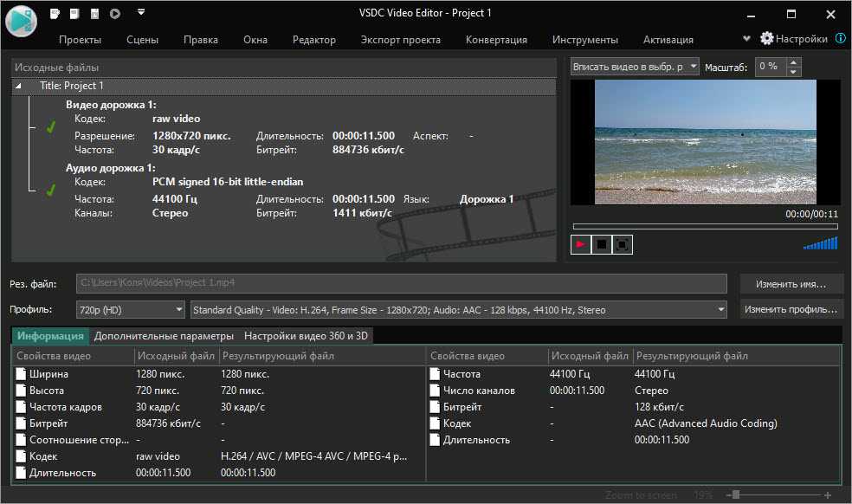This screenshot has width=852, height=504.
Task: Stop playback with the black square button
Action: pyautogui.click(x=601, y=245)
